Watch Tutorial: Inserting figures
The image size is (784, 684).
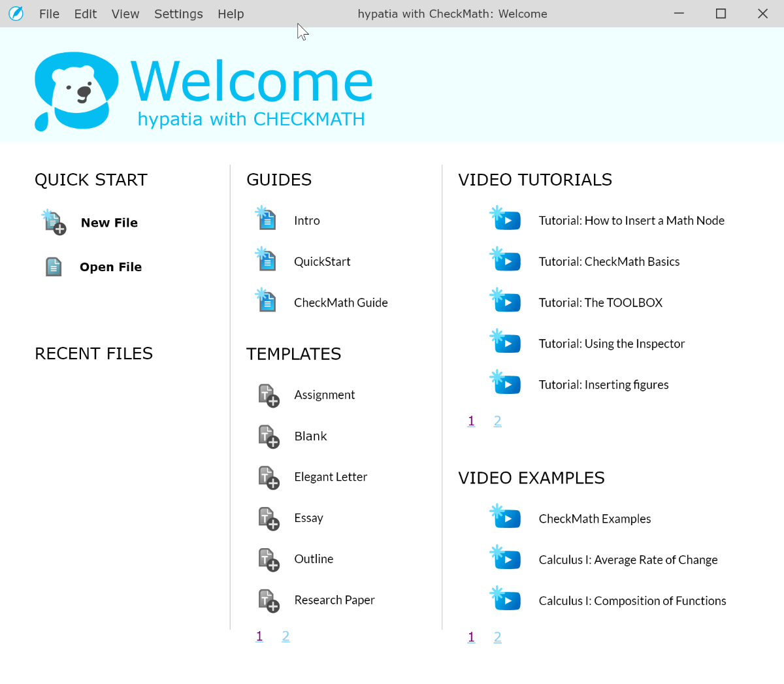tap(604, 385)
